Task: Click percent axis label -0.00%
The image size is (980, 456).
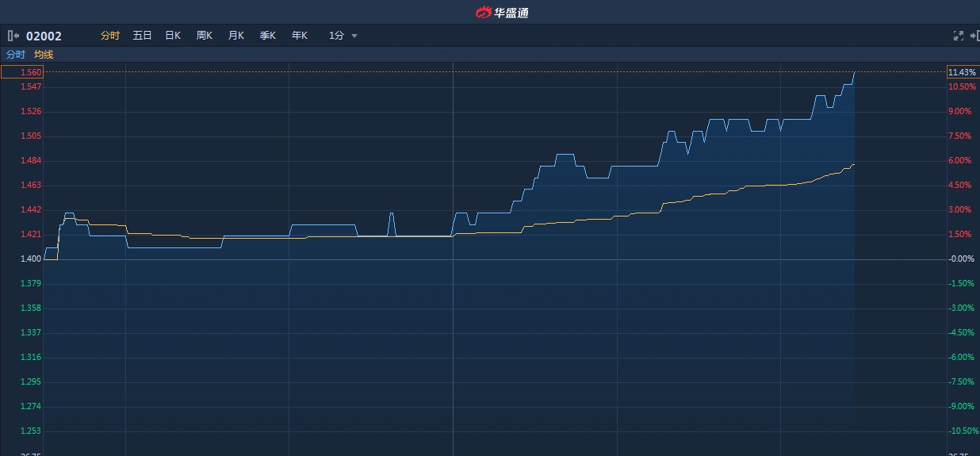Action: tap(962, 259)
